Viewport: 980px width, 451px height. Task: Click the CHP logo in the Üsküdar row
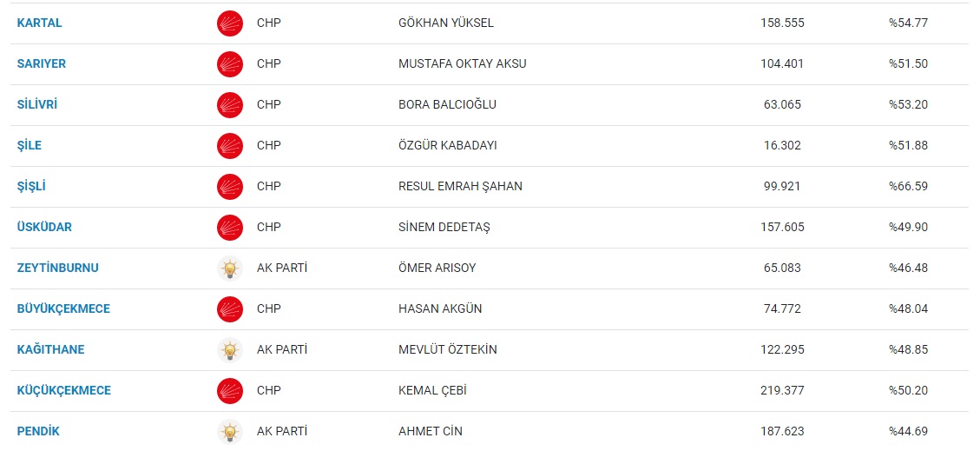[229, 227]
